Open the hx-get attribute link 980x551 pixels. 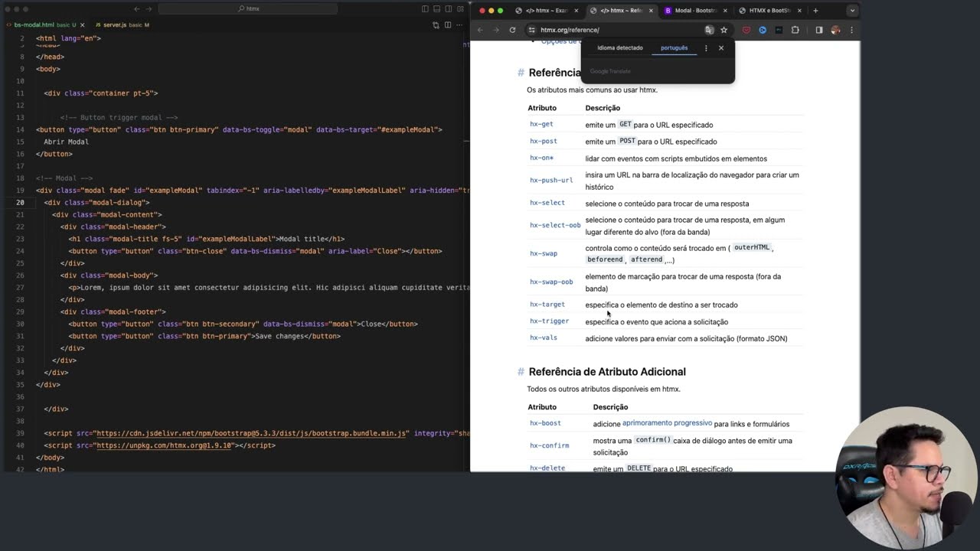point(541,124)
